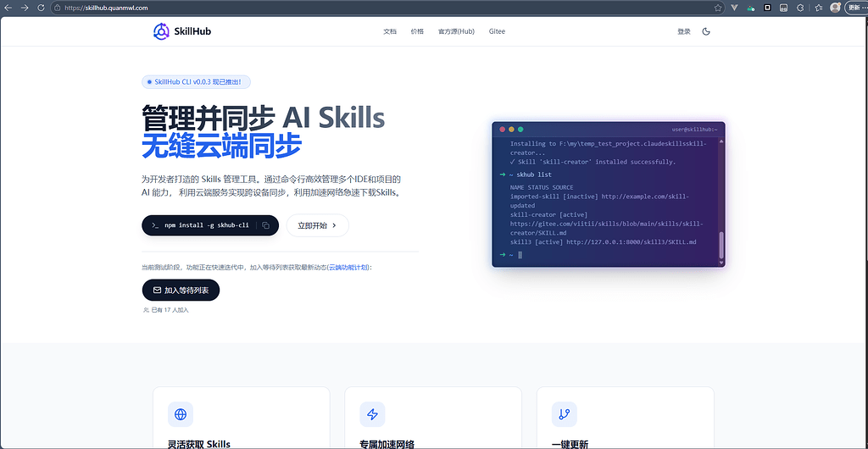Open the black square extension icon
The height and width of the screenshot is (449, 868).
tap(767, 8)
